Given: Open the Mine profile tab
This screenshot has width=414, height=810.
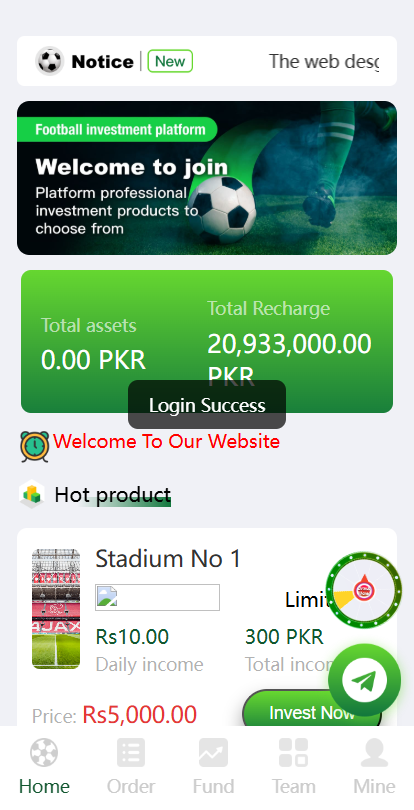Looking at the screenshot, I should click(x=374, y=766).
